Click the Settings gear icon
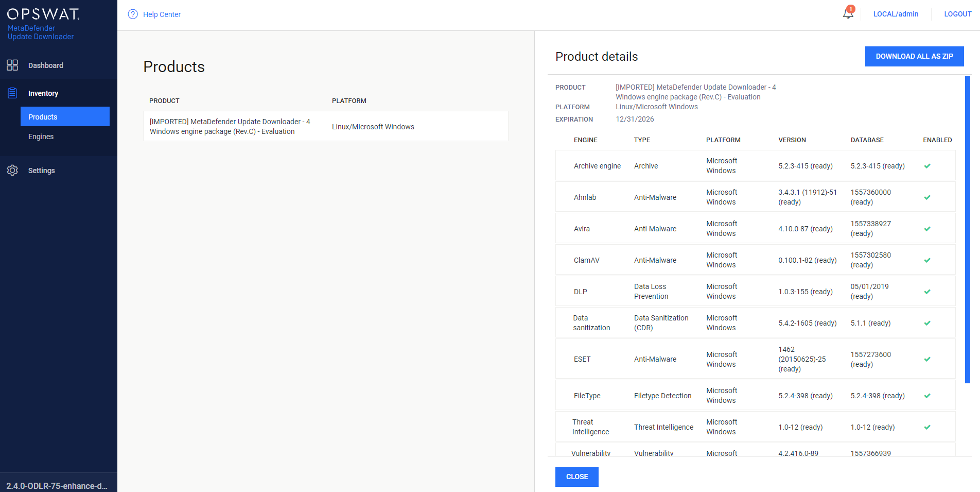Screen dimensions: 980x492 tap(12, 170)
